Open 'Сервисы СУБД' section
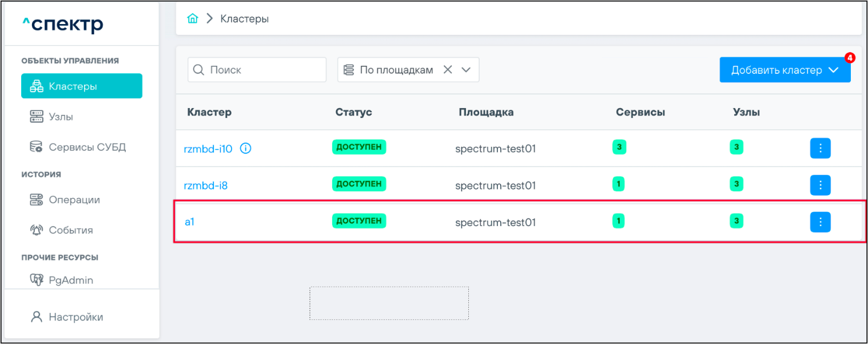This screenshot has width=868, height=345. pos(87,147)
